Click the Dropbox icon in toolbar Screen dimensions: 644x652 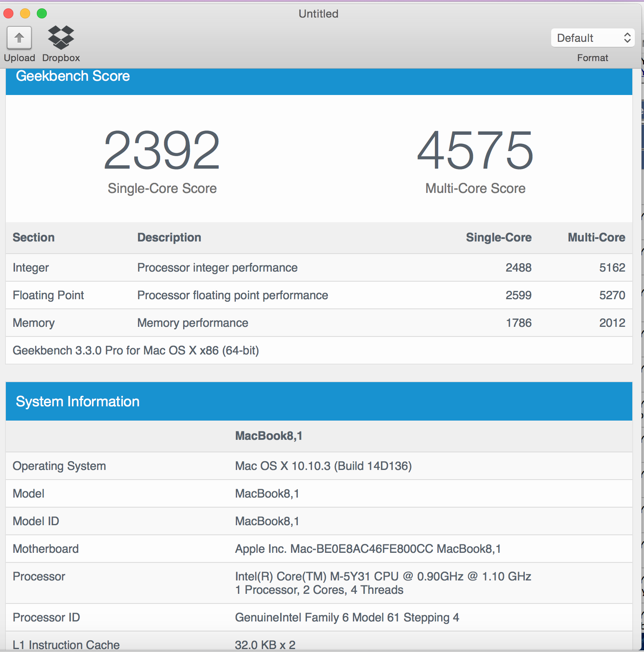click(x=61, y=38)
